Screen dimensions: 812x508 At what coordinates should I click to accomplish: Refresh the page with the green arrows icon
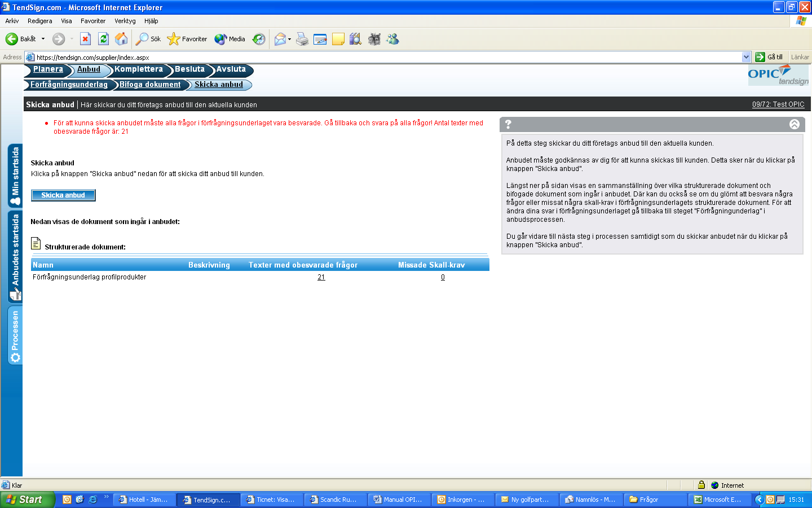[x=103, y=39]
